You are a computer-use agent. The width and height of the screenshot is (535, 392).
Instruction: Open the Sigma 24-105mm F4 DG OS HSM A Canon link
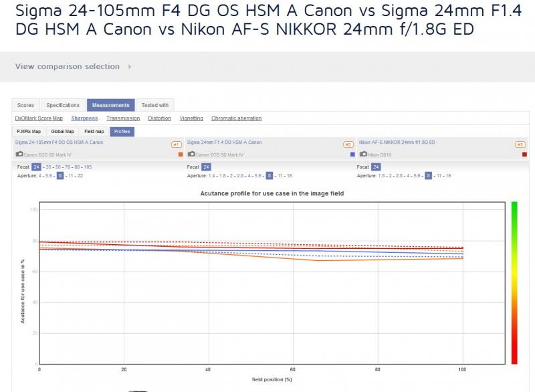pos(59,142)
